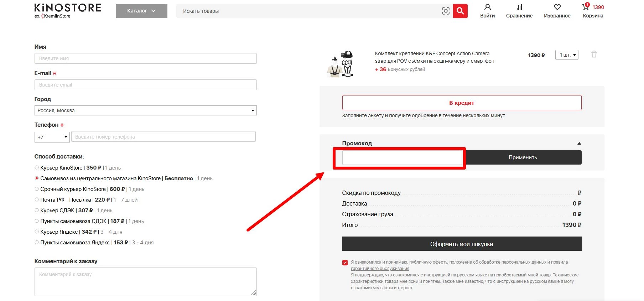Open the Избранное heart icon
Image resolution: width=644 pixels, height=301 pixels.
[557, 7]
